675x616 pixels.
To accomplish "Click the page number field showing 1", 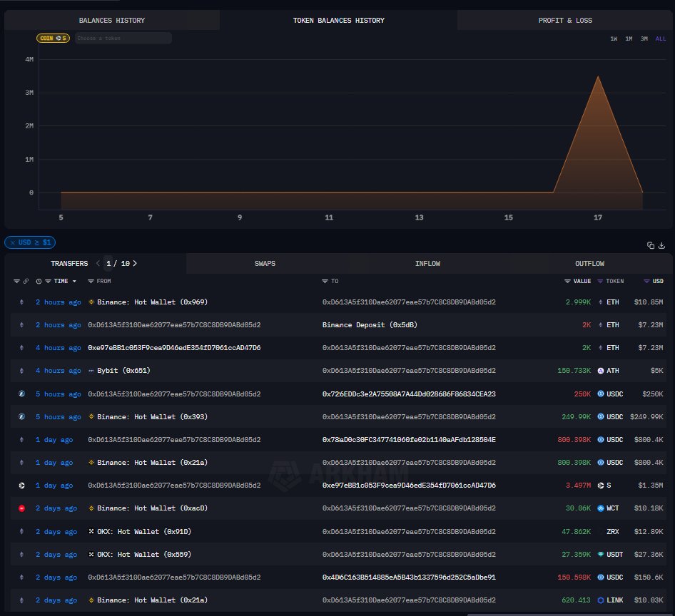I will tap(108, 263).
